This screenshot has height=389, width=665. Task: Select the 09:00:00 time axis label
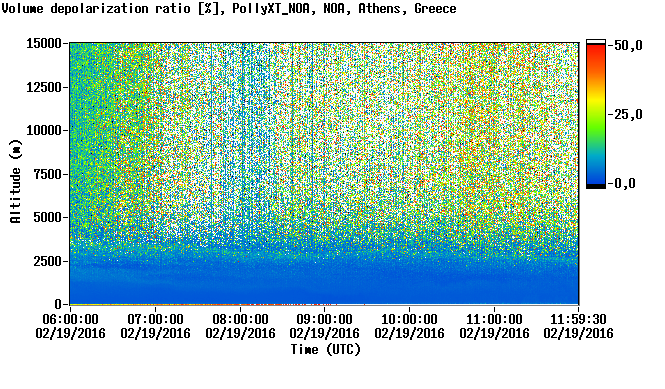[x=324, y=319]
